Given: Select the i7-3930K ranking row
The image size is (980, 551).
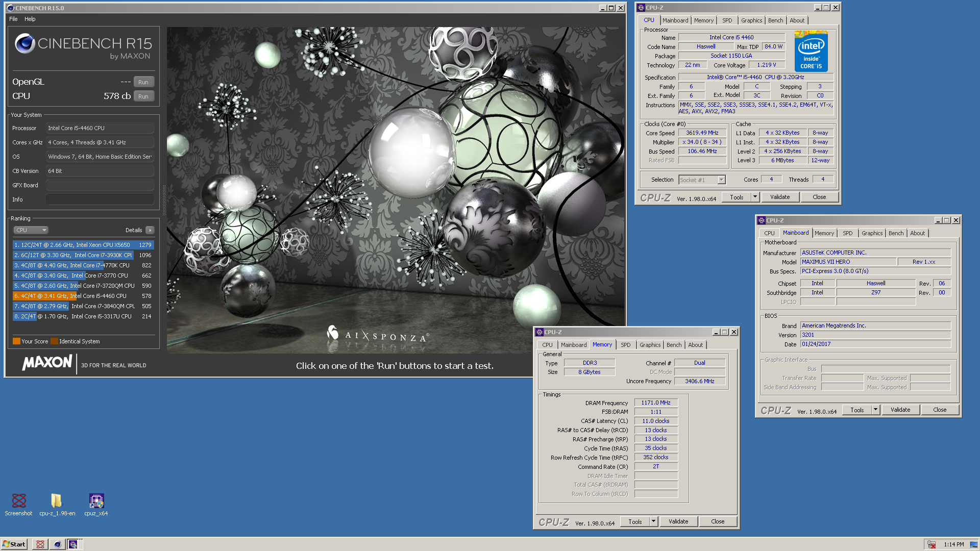Looking at the screenshot, I should pyautogui.click(x=83, y=255).
